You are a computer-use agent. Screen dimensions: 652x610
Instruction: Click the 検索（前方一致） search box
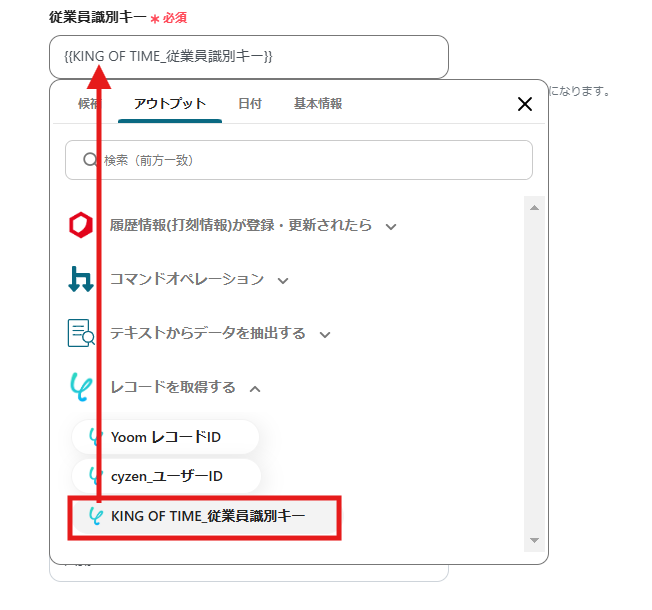[x=299, y=160]
